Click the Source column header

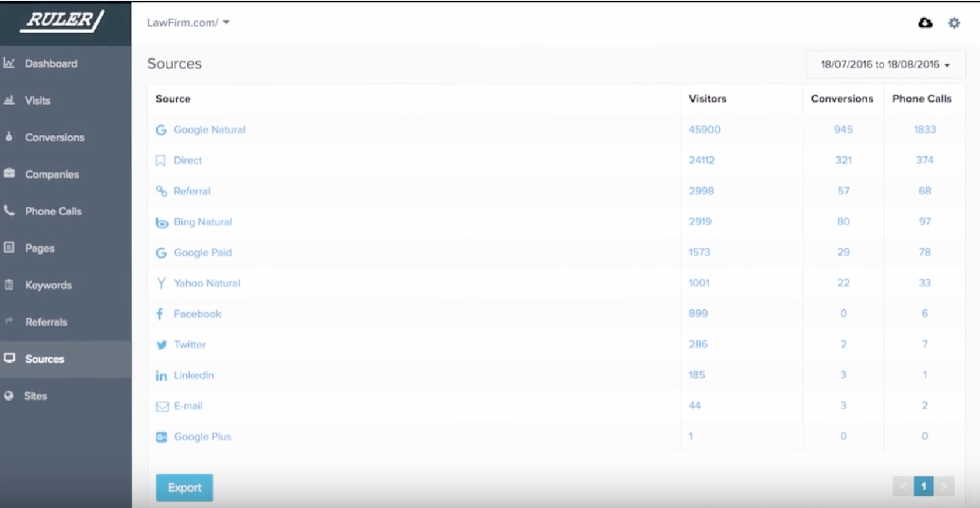click(173, 99)
